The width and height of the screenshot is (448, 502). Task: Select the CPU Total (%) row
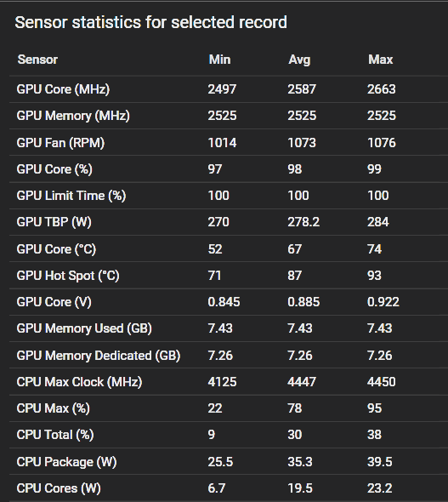click(x=229, y=435)
